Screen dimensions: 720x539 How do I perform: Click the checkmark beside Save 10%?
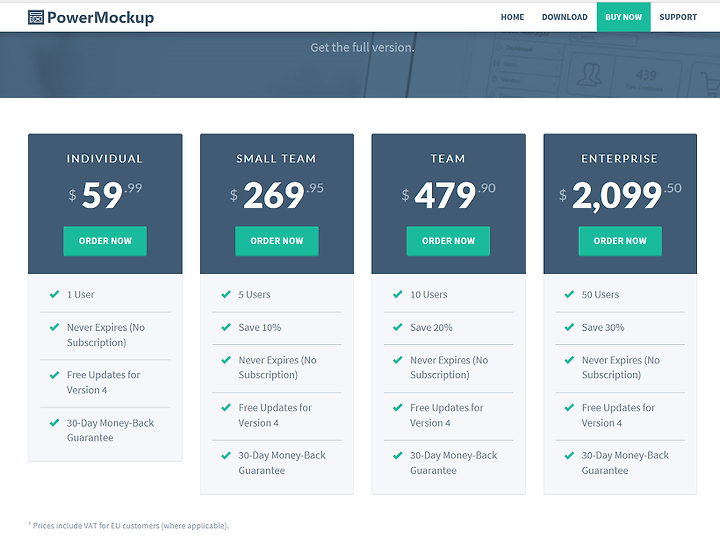tap(226, 327)
